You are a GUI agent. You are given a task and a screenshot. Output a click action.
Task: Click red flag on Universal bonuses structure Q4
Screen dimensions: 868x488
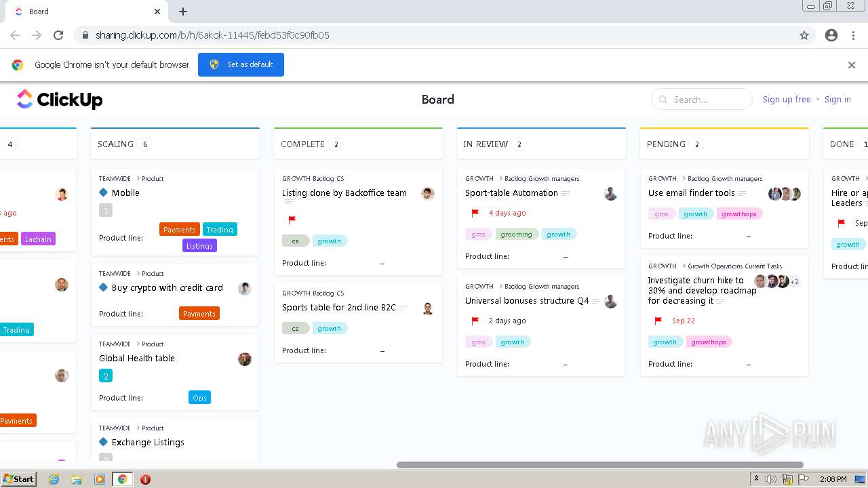pyautogui.click(x=475, y=321)
